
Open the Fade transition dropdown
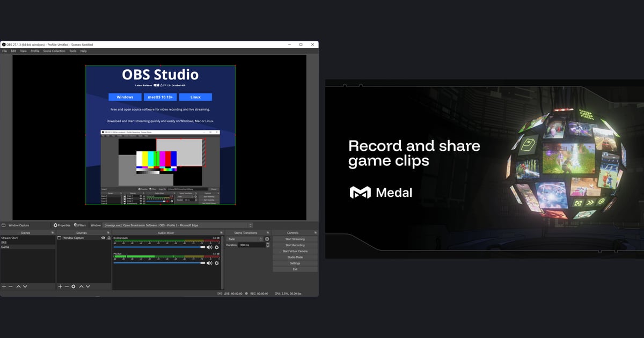(x=245, y=239)
